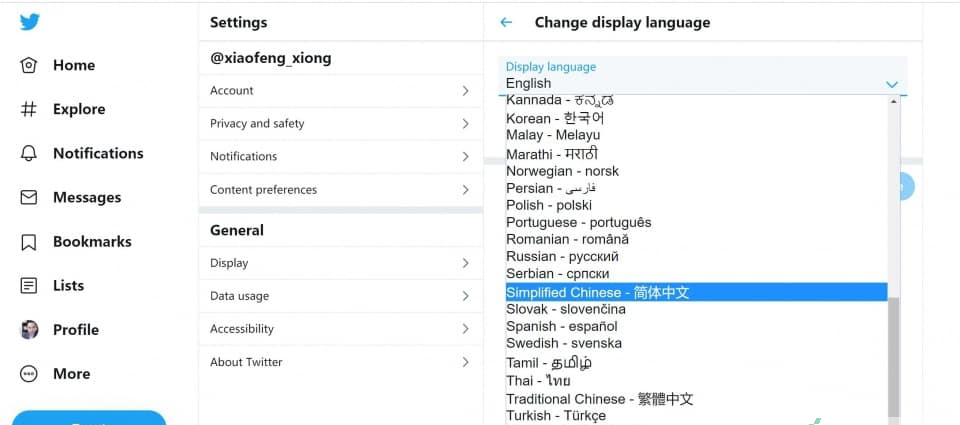
Task: Expand Privacy and safety settings
Action: 465,124
